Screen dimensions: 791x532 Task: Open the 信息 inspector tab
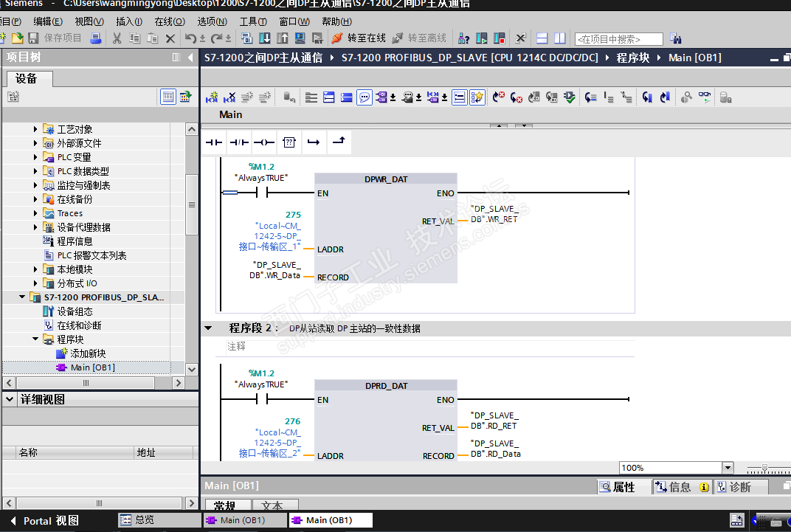[682, 487]
